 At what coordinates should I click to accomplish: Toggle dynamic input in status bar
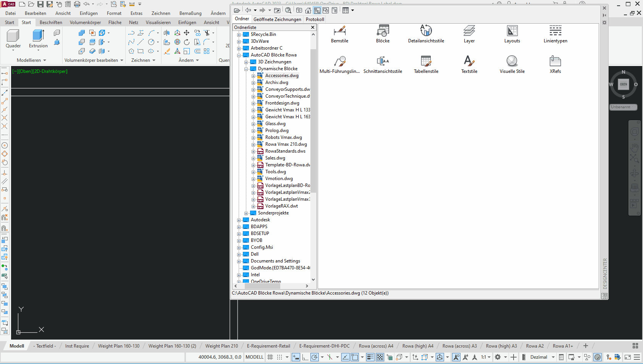click(x=296, y=357)
